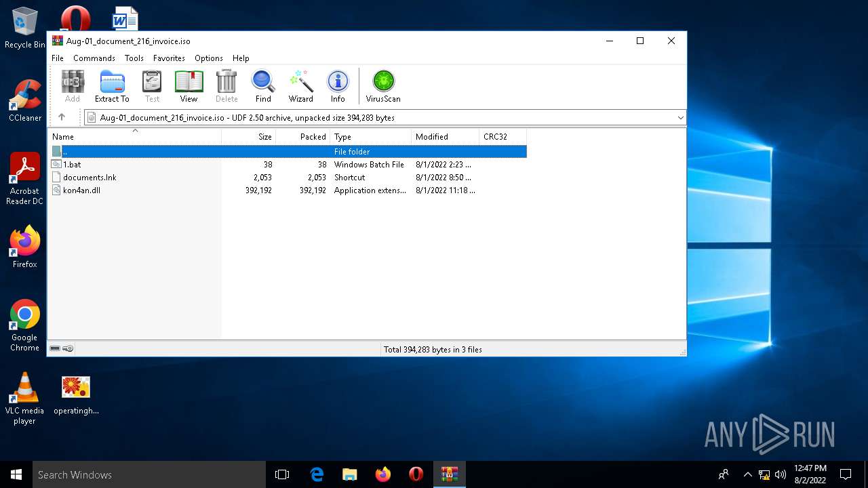Open the volume control tray icon
This screenshot has height=488, width=868.
pos(781,474)
